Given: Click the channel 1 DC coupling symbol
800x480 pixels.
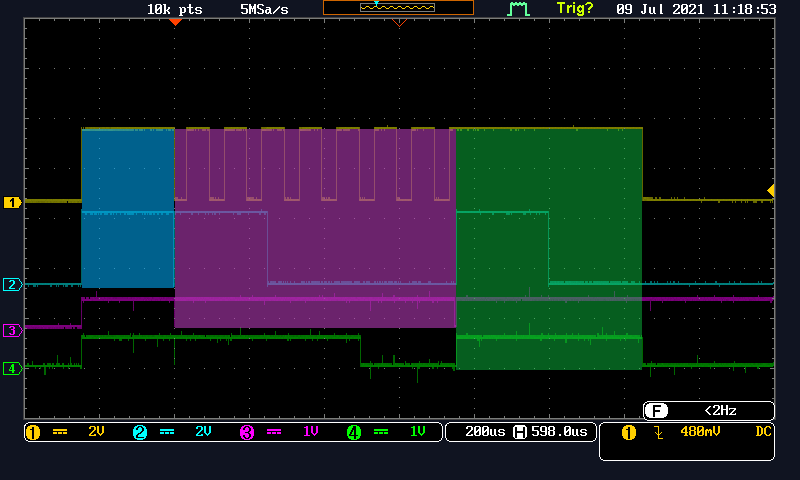Looking at the screenshot, I should pyautogui.click(x=60, y=432).
